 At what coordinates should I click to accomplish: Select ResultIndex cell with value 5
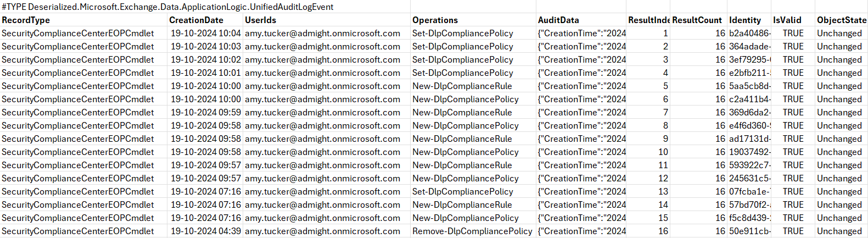(648, 86)
